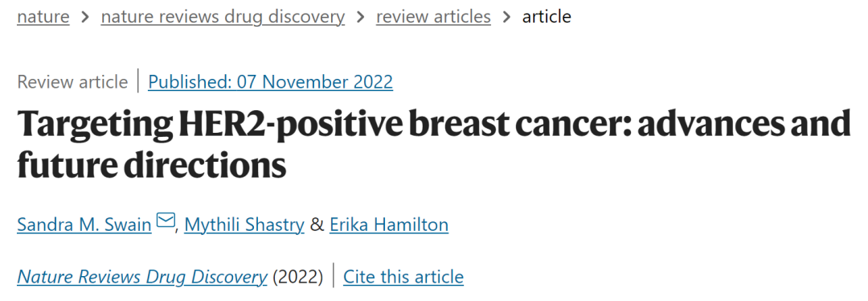Select 'Cite this article' link

(403, 276)
